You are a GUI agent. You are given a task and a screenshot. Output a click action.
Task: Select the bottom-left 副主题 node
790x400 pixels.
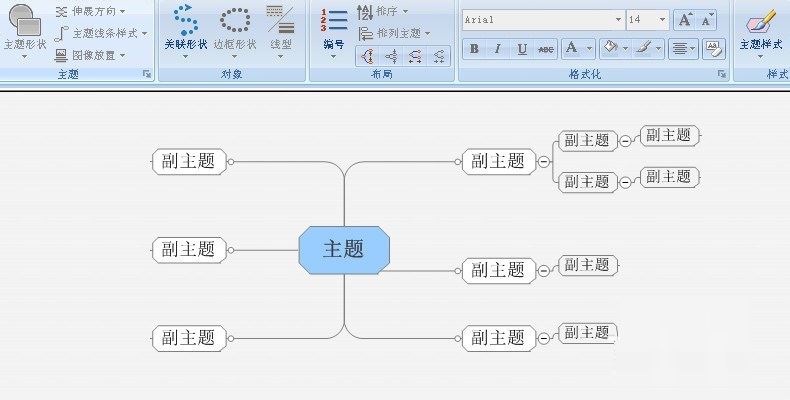click(x=189, y=338)
